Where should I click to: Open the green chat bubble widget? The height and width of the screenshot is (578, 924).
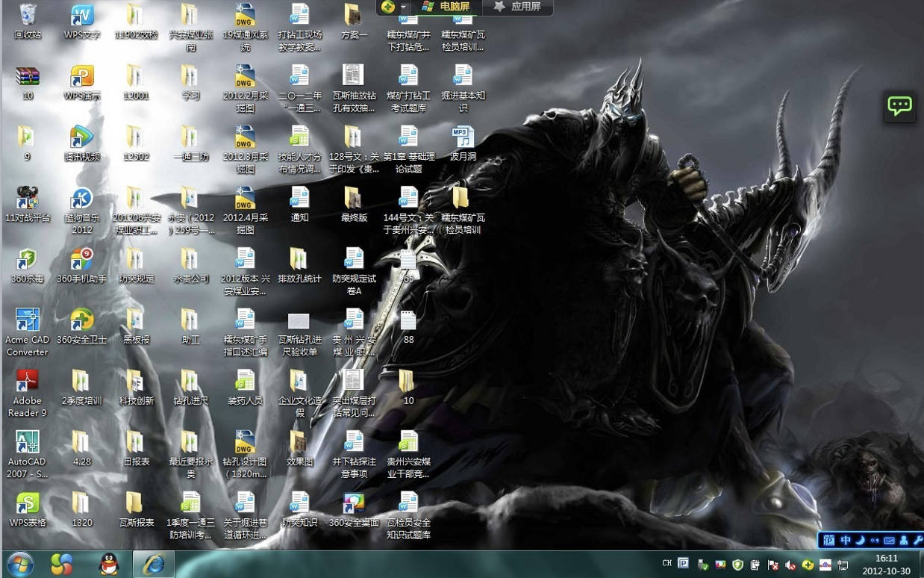(899, 106)
